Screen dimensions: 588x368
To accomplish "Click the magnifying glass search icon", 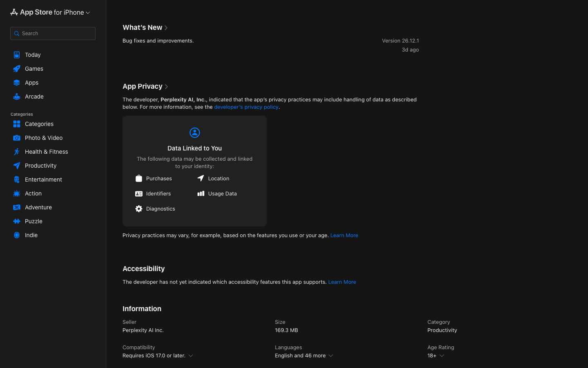I will [17, 34].
